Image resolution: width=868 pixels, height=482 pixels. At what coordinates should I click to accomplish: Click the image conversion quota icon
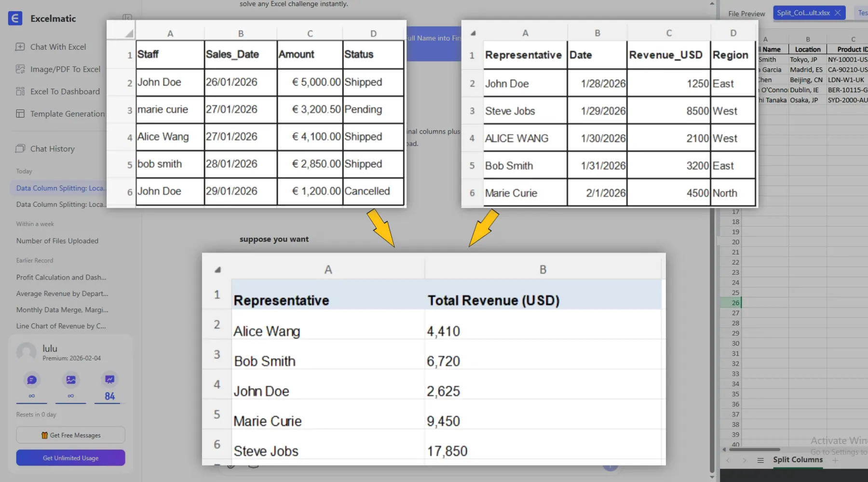click(71, 380)
